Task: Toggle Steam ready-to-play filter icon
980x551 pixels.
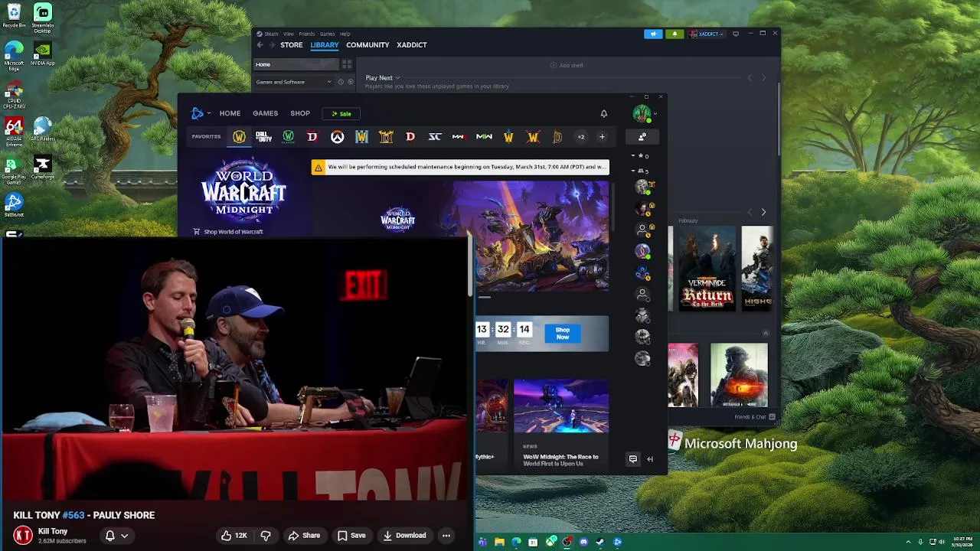Action: click(351, 82)
